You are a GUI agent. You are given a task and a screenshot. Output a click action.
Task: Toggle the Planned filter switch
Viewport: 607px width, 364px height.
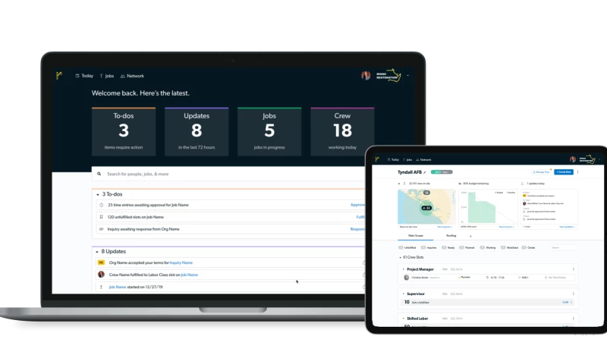(x=461, y=247)
